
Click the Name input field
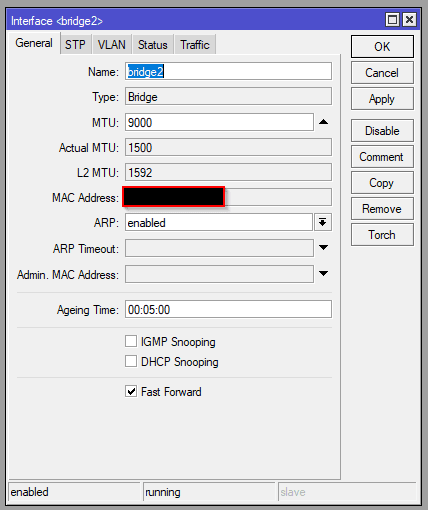point(228,71)
